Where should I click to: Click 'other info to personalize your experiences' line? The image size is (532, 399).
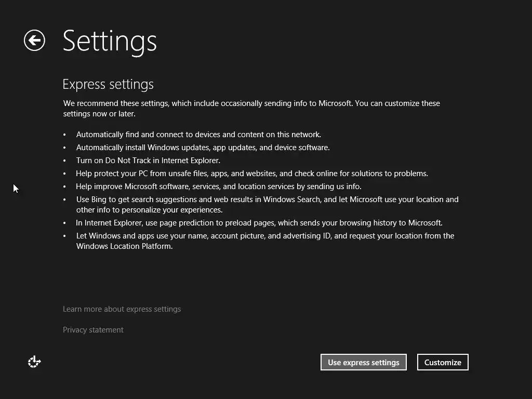point(149,210)
